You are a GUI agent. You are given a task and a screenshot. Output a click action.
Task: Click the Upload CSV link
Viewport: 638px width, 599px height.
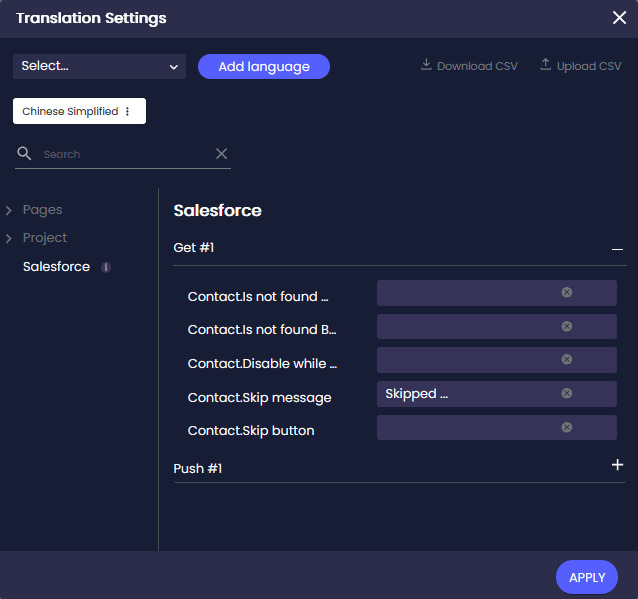(581, 66)
